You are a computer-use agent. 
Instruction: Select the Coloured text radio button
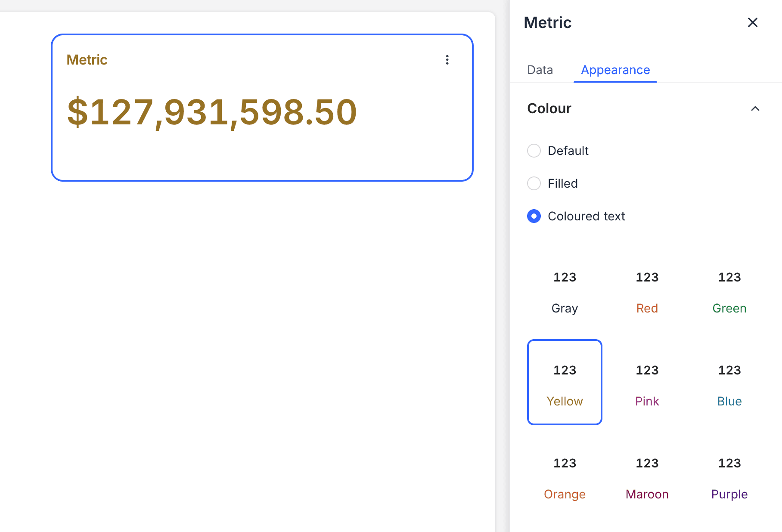point(534,216)
